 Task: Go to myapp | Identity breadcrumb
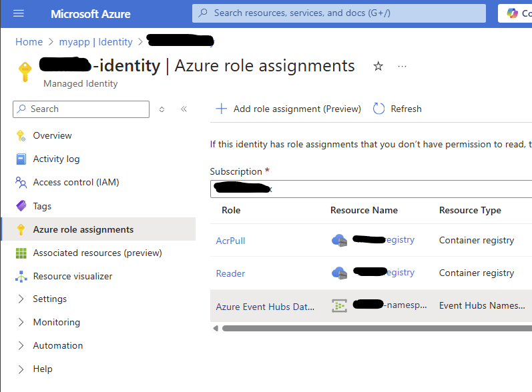[x=95, y=42]
